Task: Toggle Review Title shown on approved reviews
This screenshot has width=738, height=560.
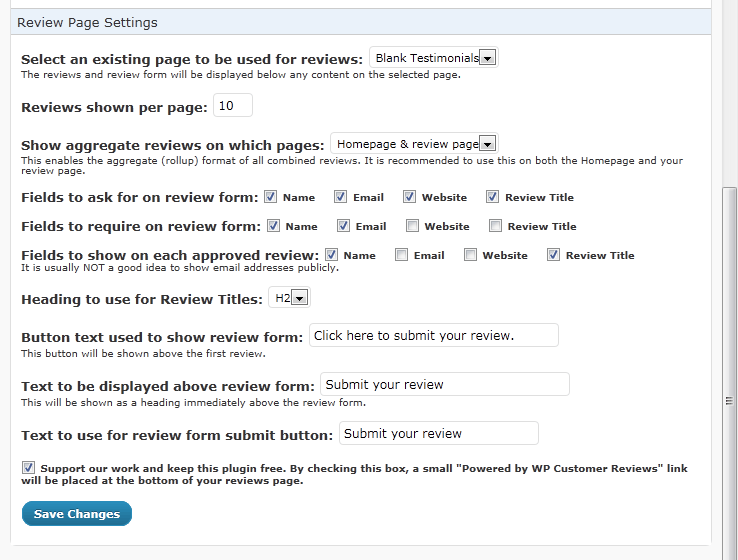Action: coord(553,255)
